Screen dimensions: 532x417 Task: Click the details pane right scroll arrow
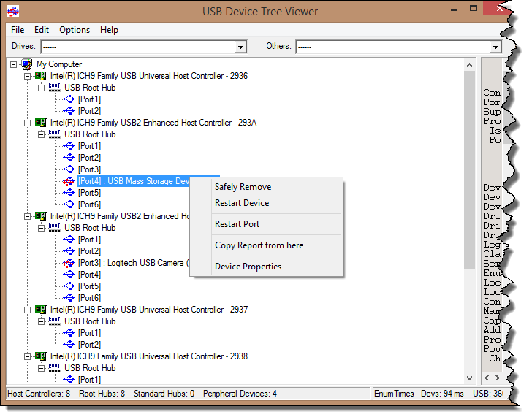pos(498,378)
